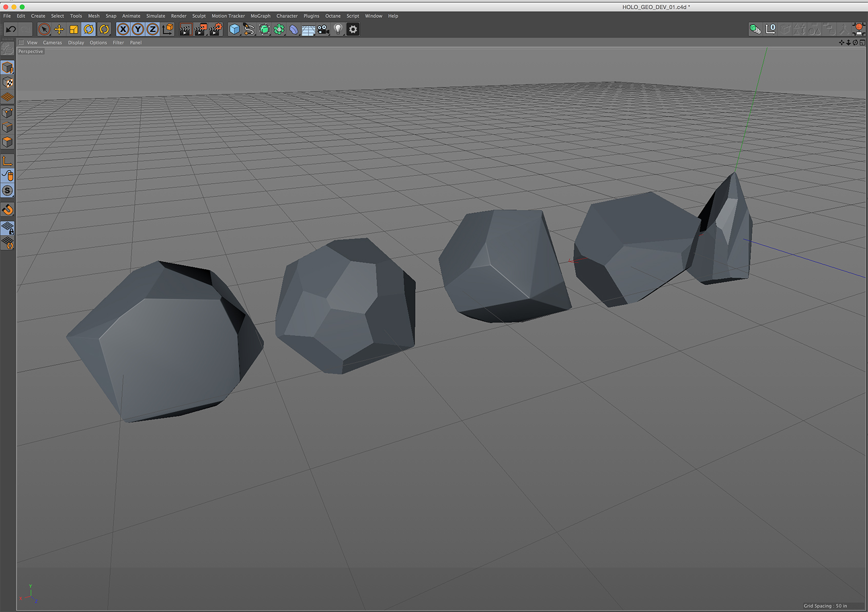Toggle Tweak mode mouse icon
Viewport: 868px width, 612px height.
[8, 176]
